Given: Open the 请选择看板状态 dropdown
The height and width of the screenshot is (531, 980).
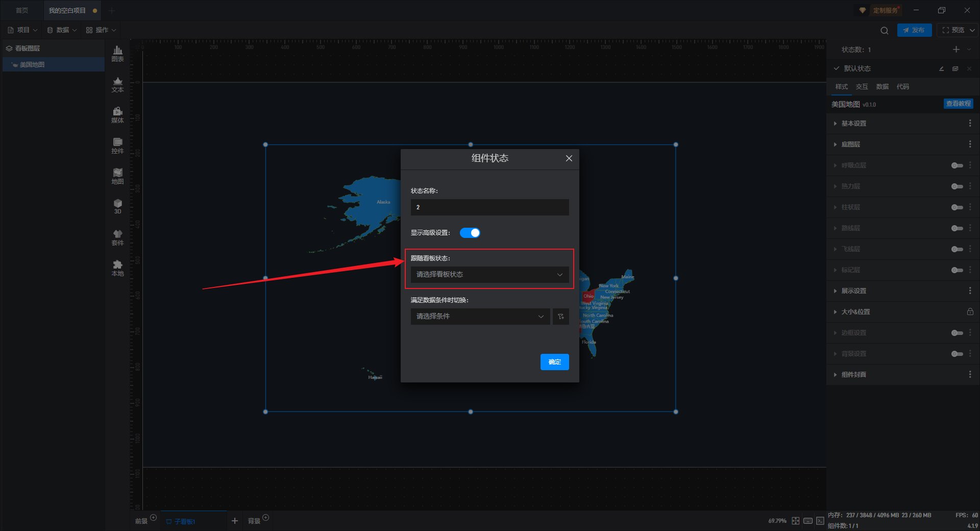Looking at the screenshot, I should (x=489, y=275).
